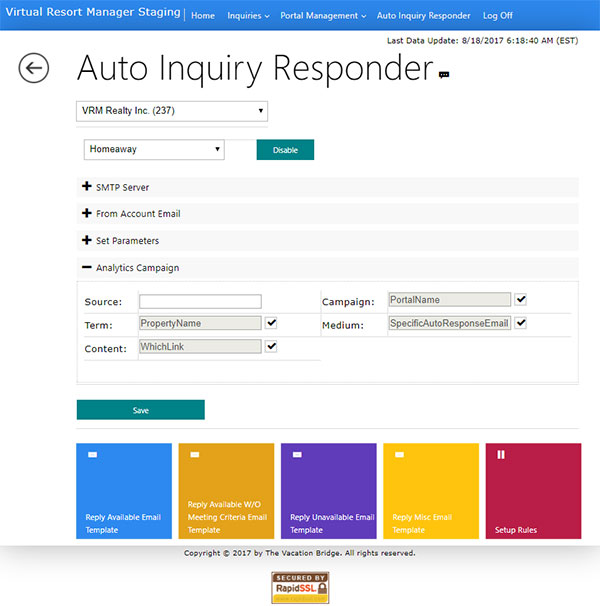The height and width of the screenshot is (606, 600).
Task: Open the Setup Rules tile
Action: [534, 491]
